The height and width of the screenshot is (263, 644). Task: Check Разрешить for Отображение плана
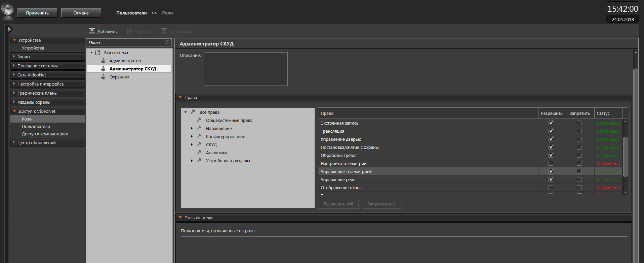[x=551, y=188]
